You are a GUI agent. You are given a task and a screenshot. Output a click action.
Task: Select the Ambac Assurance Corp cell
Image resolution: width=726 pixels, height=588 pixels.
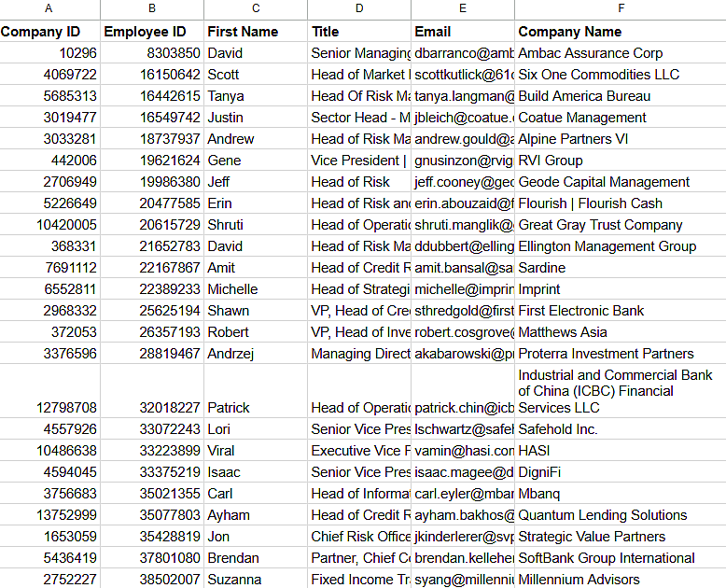coord(620,53)
